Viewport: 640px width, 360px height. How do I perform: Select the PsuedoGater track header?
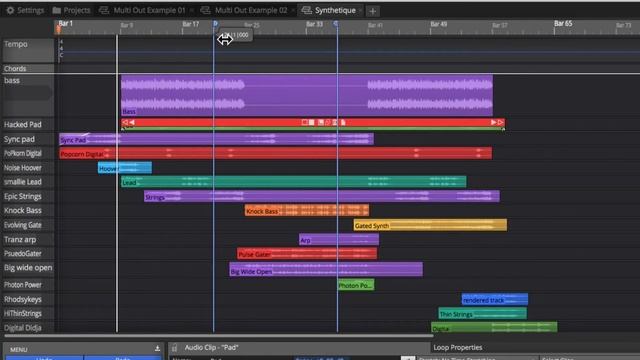[x=28, y=253]
